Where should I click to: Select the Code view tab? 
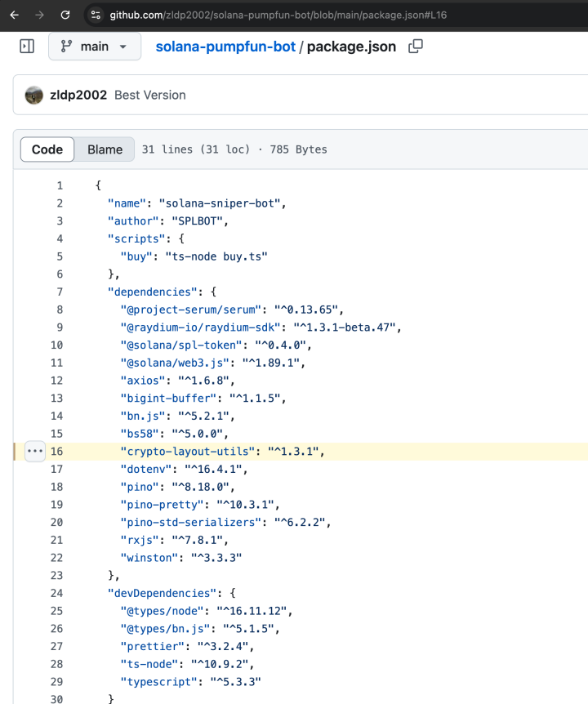click(x=47, y=149)
